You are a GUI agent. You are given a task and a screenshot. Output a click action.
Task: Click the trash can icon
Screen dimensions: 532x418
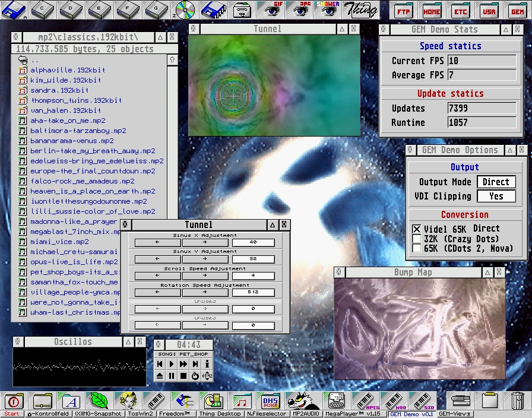coord(517,400)
